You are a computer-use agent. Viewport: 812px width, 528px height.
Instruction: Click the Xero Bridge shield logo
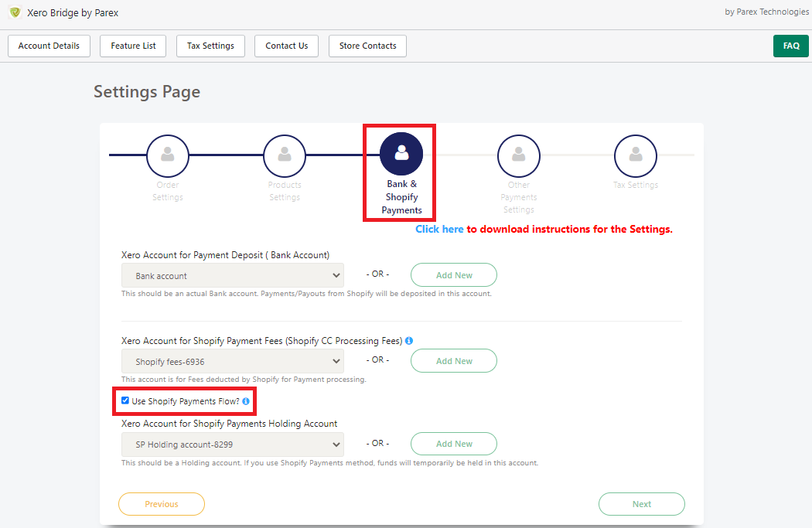pos(13,12)
